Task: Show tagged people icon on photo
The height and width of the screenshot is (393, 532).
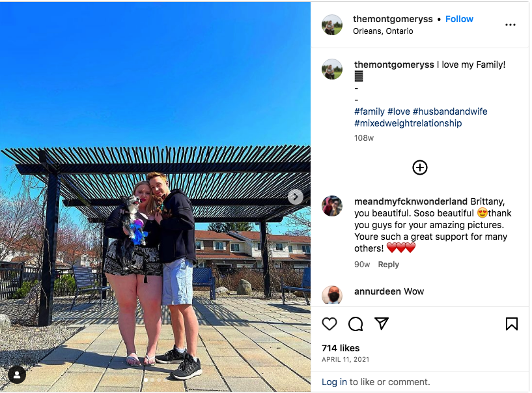Action: (x=17, y=375)
